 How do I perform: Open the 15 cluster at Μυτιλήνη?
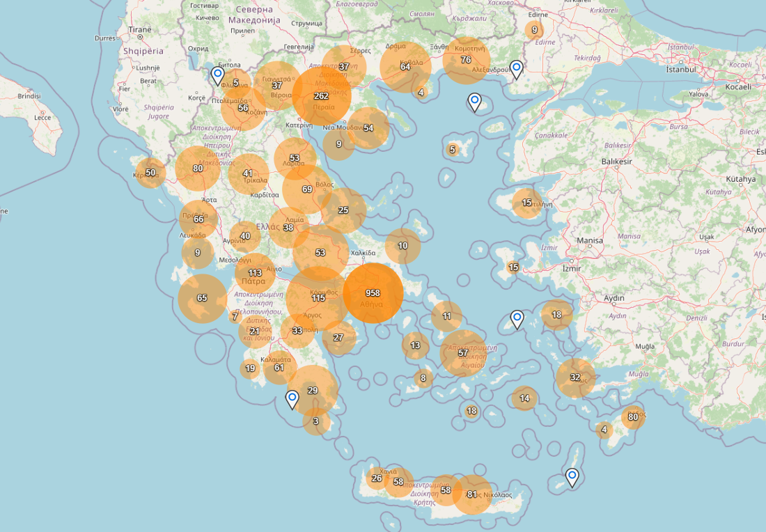point(526,203)
